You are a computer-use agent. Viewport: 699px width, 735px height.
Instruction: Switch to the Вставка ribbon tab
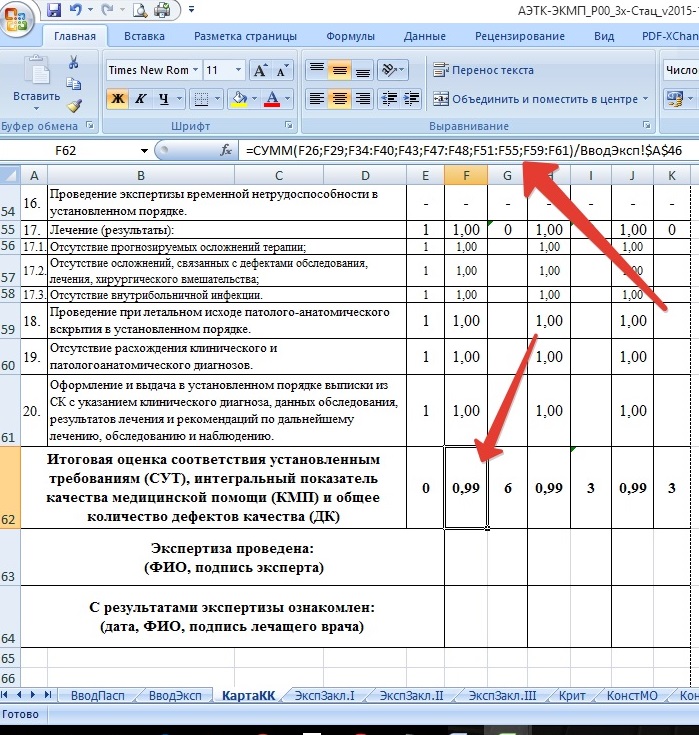[x=144, y=36]
